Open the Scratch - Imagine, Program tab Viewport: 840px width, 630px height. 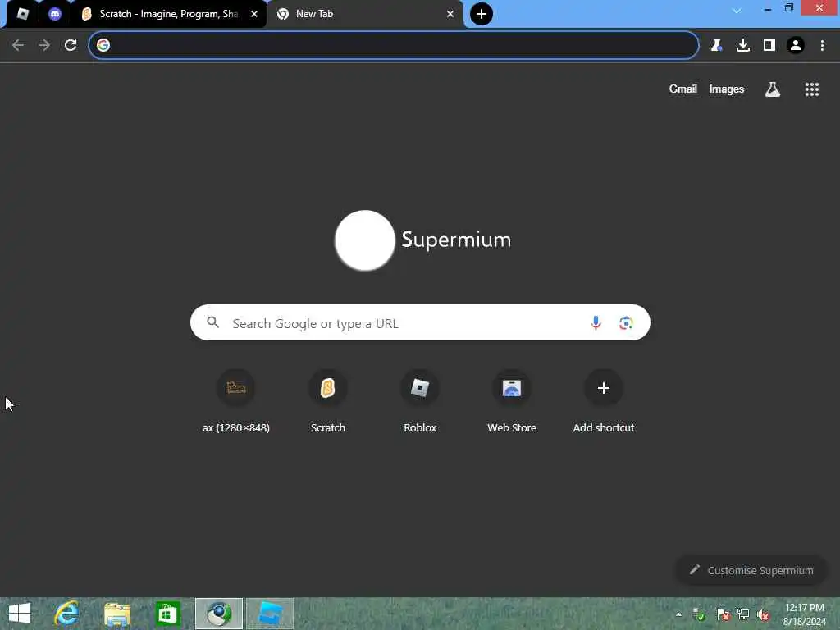click(x=168, y=14)
